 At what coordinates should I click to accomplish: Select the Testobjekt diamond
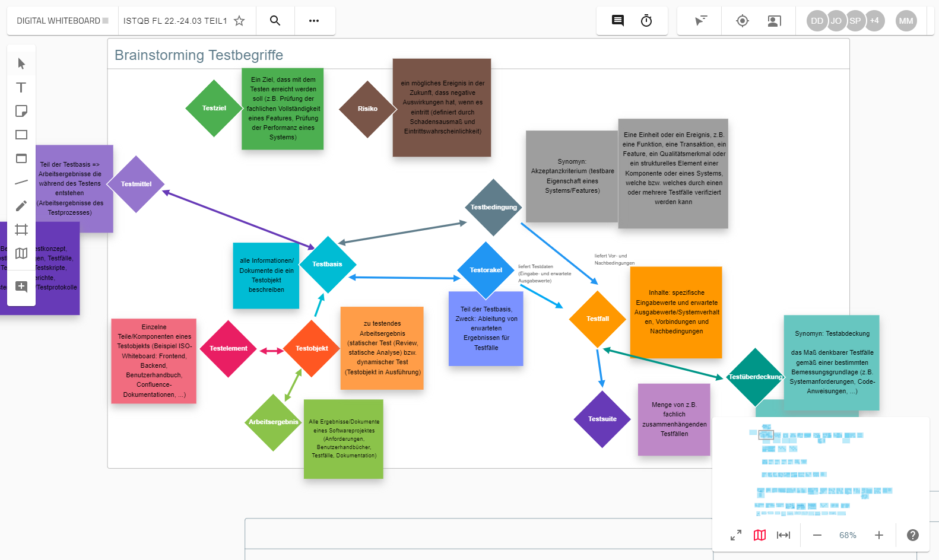(x=312, y=349)
